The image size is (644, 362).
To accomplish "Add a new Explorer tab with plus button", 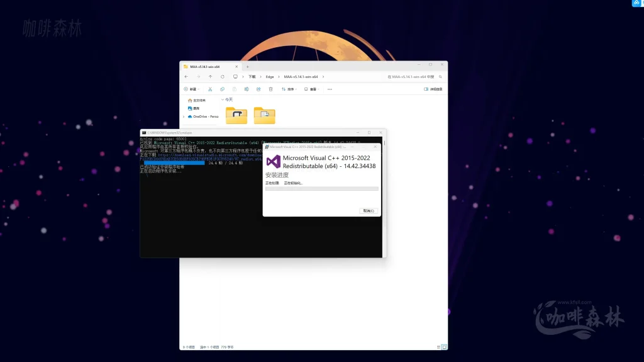I will pyautogui.click(x=248, y=66).
